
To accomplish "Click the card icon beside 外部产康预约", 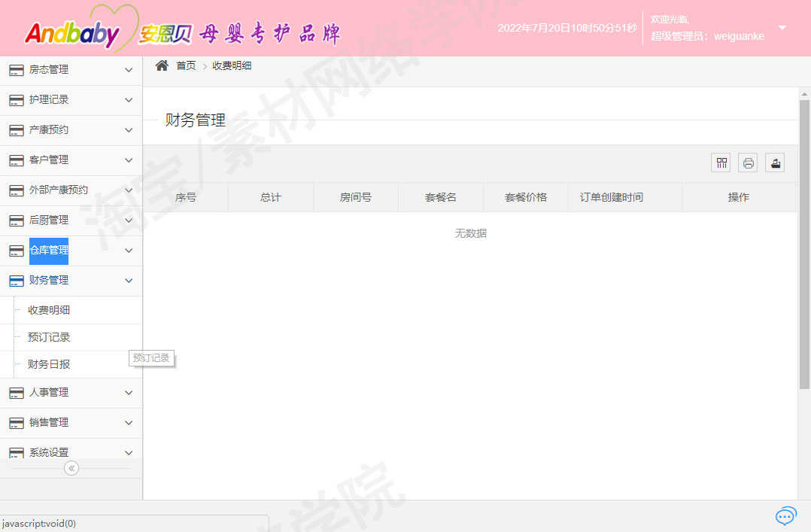I will [17, 190].
